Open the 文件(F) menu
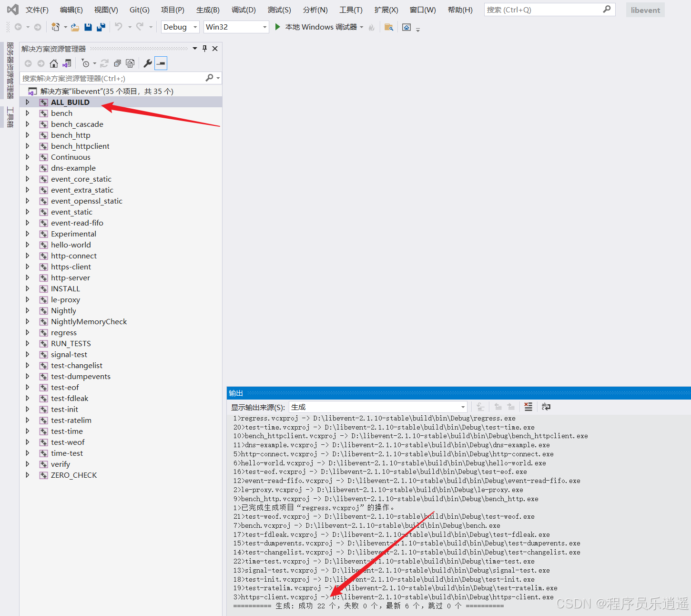The image size is (691, 616). coord(37,10)
